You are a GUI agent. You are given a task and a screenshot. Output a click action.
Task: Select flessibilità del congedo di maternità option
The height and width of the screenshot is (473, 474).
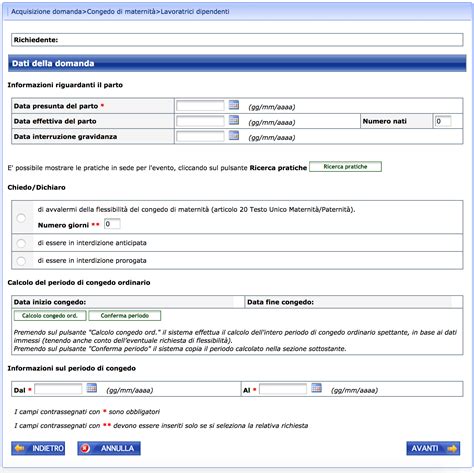click(x=21, y=218)
